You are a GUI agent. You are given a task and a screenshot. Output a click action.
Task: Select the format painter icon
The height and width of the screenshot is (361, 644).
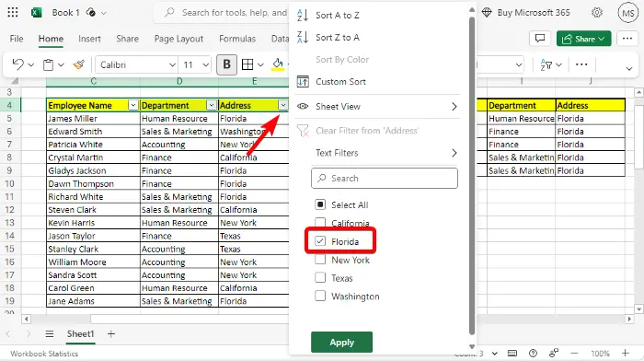click(x=78, y=64)
